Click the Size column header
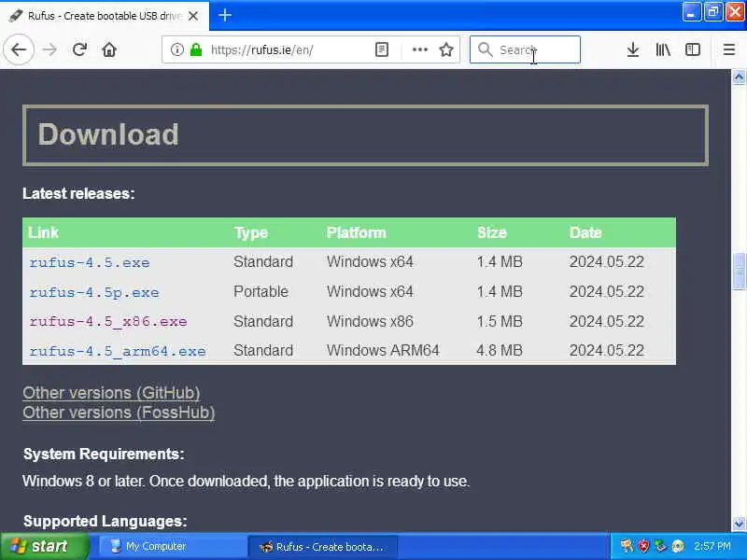 [492, 232]
